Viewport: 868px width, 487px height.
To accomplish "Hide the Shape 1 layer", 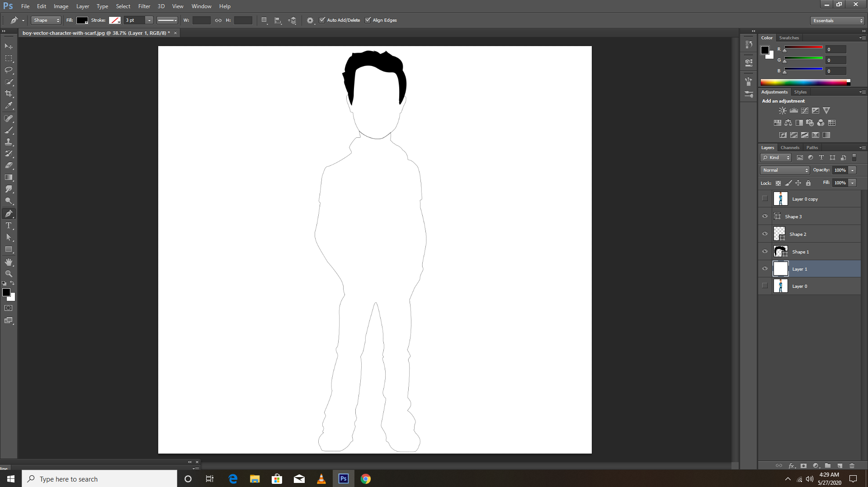I will (765, 251).
